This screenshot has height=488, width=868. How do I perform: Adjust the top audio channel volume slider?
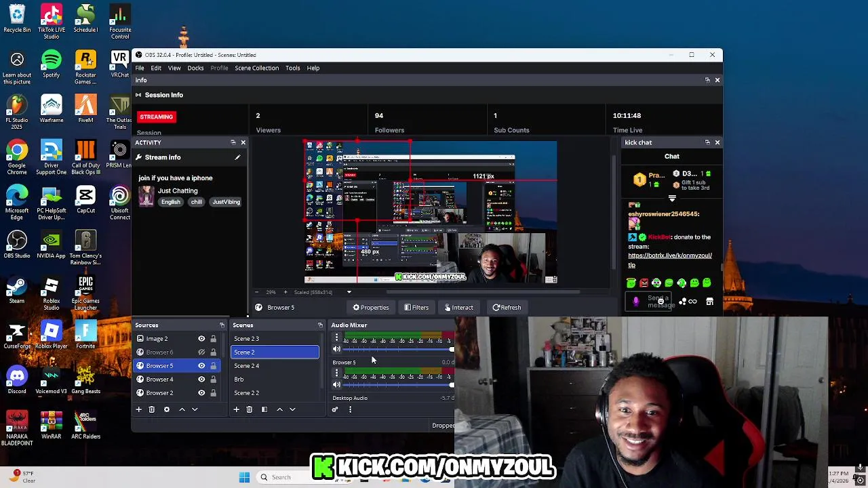399,349
